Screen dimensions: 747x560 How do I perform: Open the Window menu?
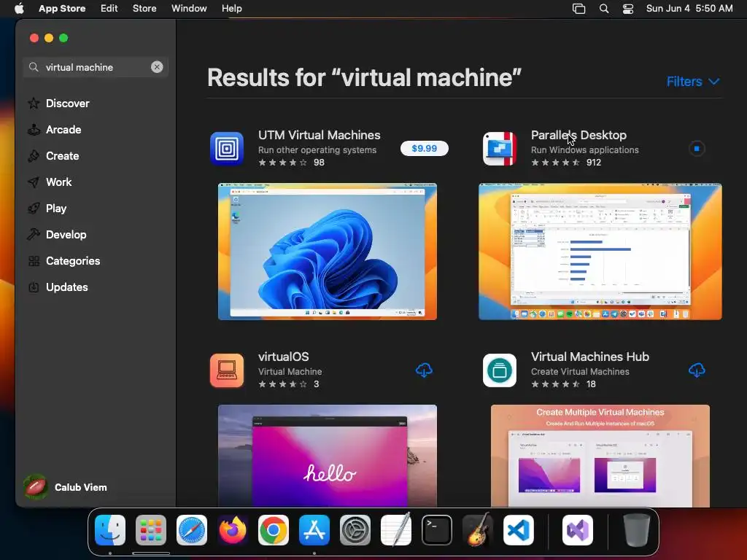pyautogui.click(x=189, y=9)
